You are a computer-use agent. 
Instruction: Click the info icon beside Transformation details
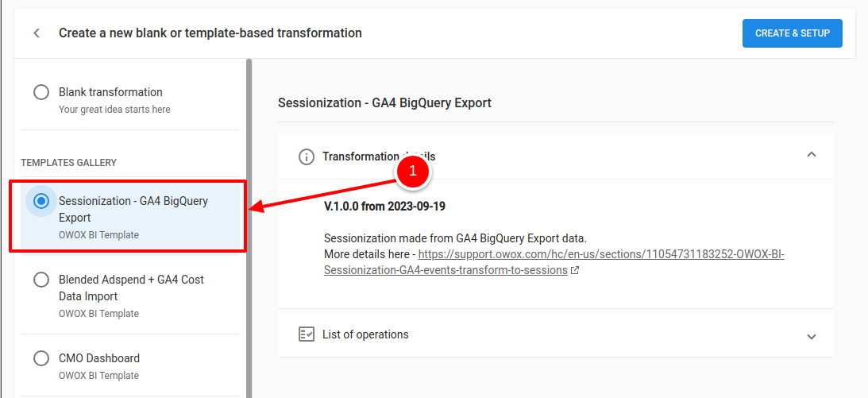[x=306, y=157]
